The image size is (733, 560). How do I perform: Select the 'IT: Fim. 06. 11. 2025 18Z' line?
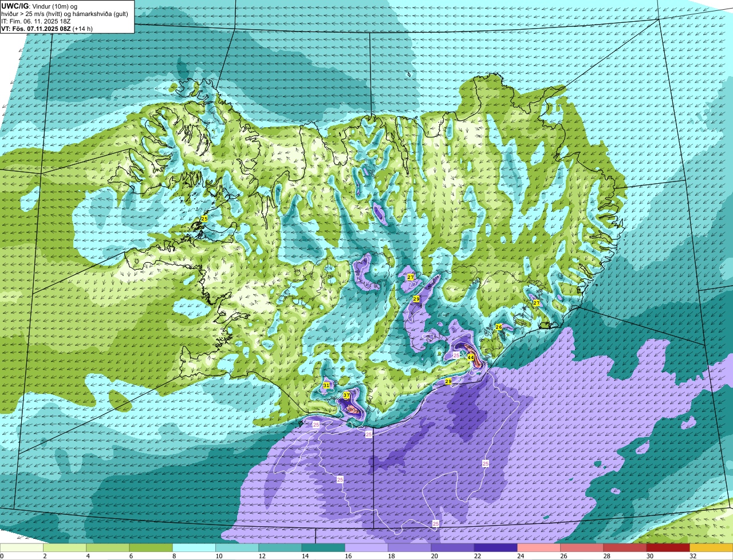(36, 21)
